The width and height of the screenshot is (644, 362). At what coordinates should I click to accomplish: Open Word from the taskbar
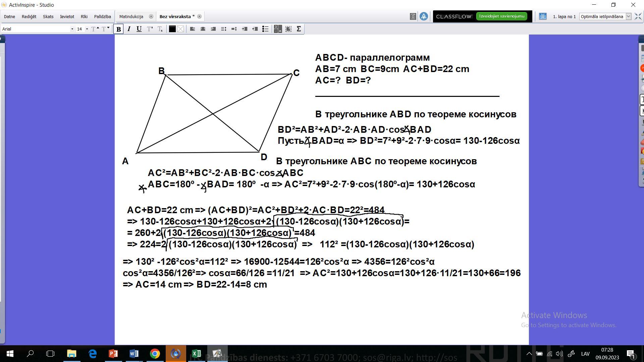pyautogui.click(x=134, y=354)
